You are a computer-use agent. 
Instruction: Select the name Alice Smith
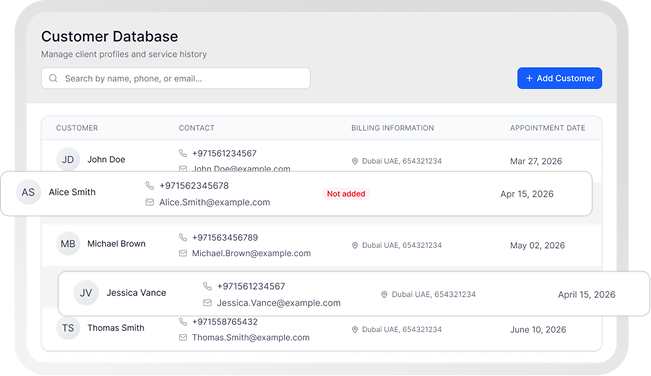tap(72, 192)
